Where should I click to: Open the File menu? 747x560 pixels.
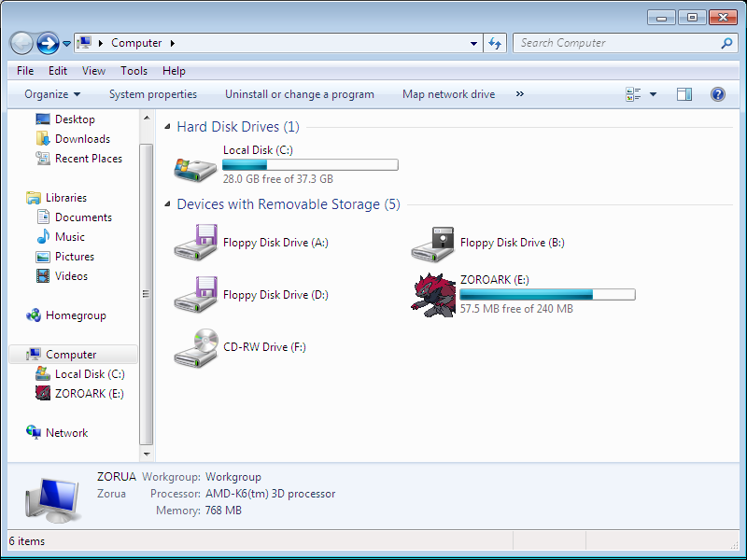(x=25, y=71)
